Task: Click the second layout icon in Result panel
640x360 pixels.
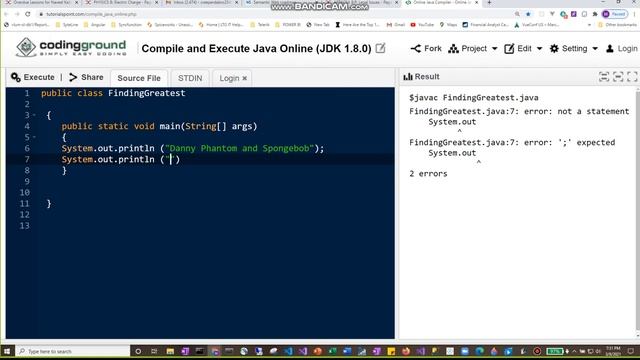Action: pos(618,76)
